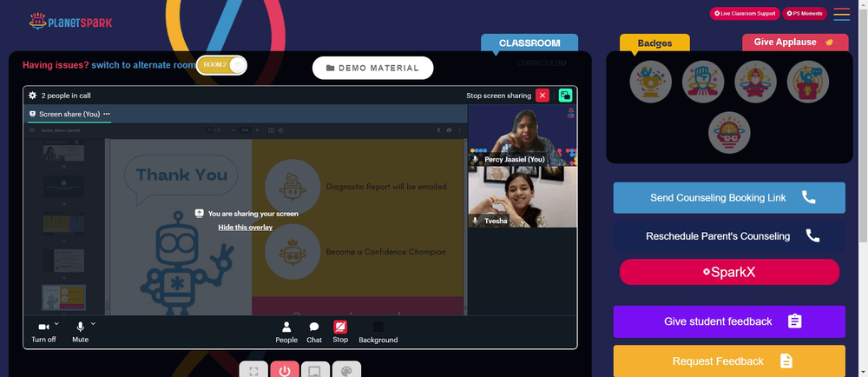Award the first trophy star badge
The height and width of the screenshot is (377, 868).
pos(650,82)
